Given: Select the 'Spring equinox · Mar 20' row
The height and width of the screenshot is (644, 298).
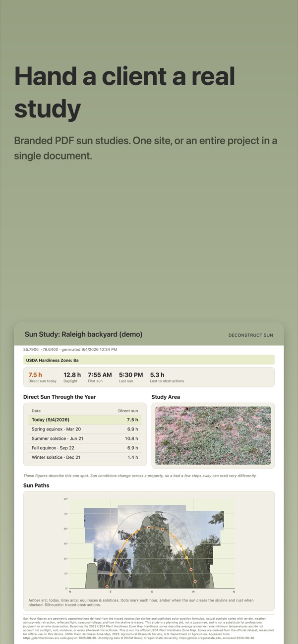Looking at the screenshot, I should tap(85, 429).
